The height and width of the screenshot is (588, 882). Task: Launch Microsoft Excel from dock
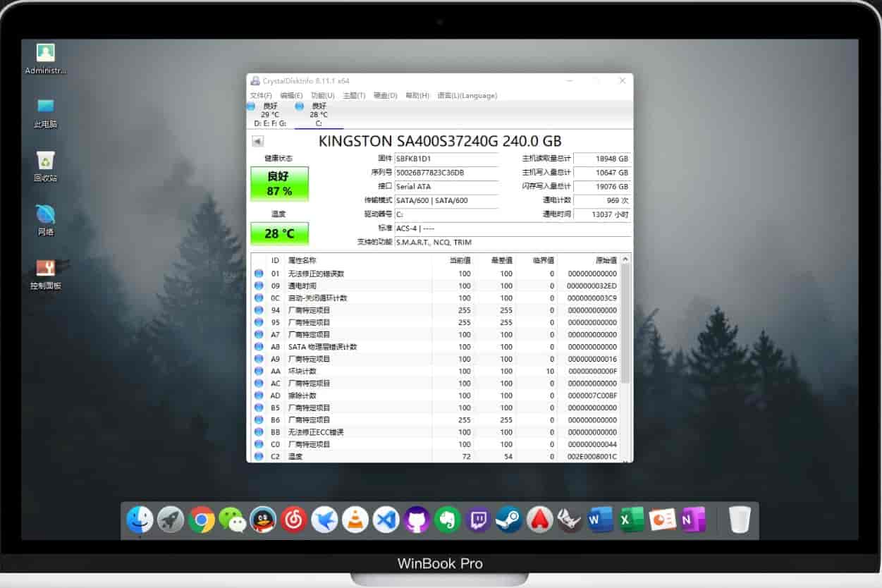tap(632, 520)
